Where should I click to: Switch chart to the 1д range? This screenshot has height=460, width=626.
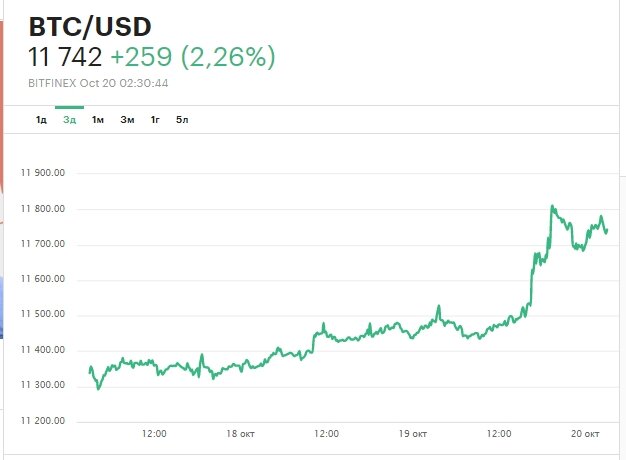coord(41,120)
